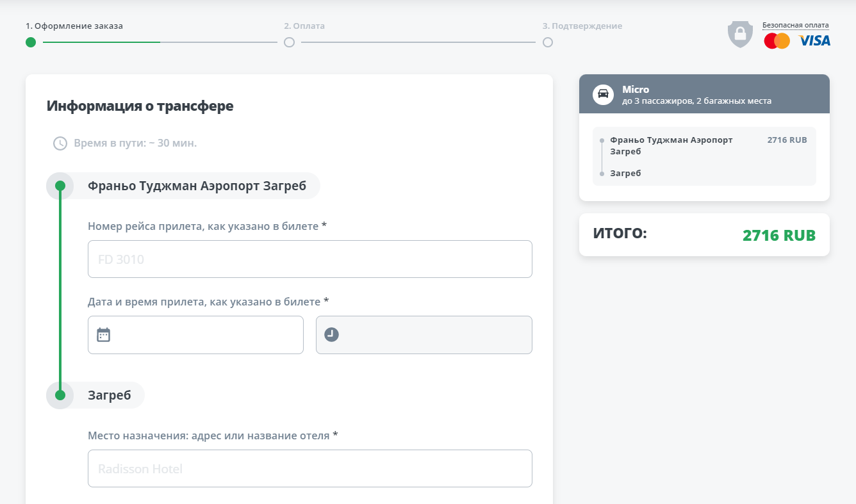Screen dimensions: 856x504
Task: Click the order progress bar line
Action: tap(160, 42)
